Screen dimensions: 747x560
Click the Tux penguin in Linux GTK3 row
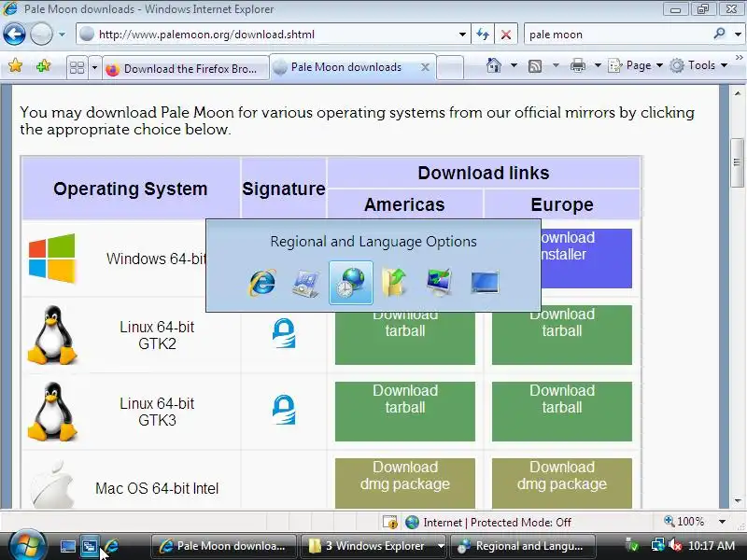tap(52, 412)
